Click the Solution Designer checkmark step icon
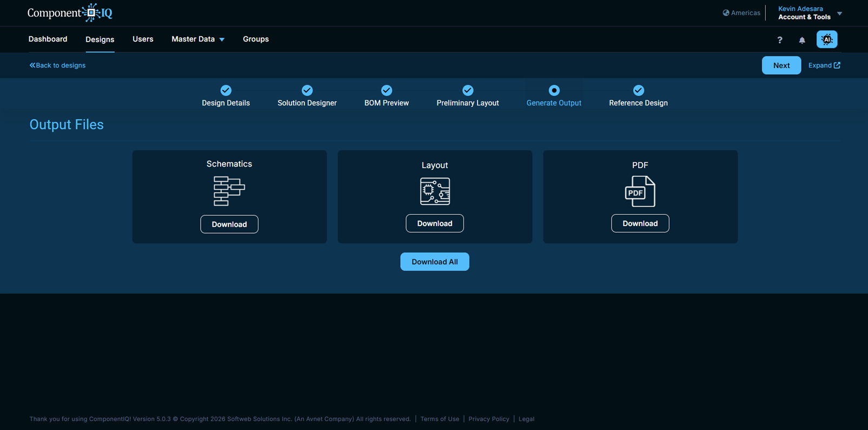 click(307, 90)
